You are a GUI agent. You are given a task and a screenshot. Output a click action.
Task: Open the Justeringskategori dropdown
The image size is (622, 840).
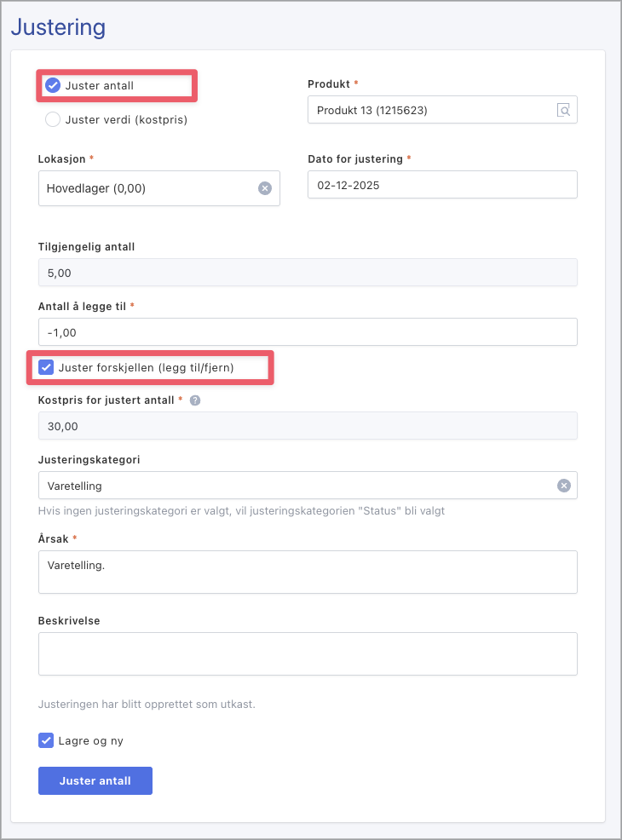(290, 485)
